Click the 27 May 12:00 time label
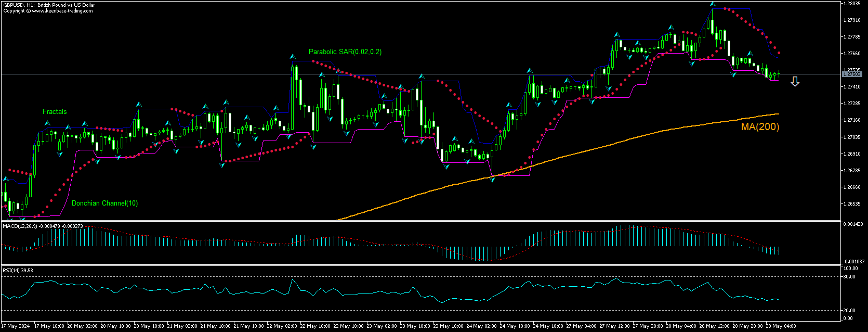 615,326
